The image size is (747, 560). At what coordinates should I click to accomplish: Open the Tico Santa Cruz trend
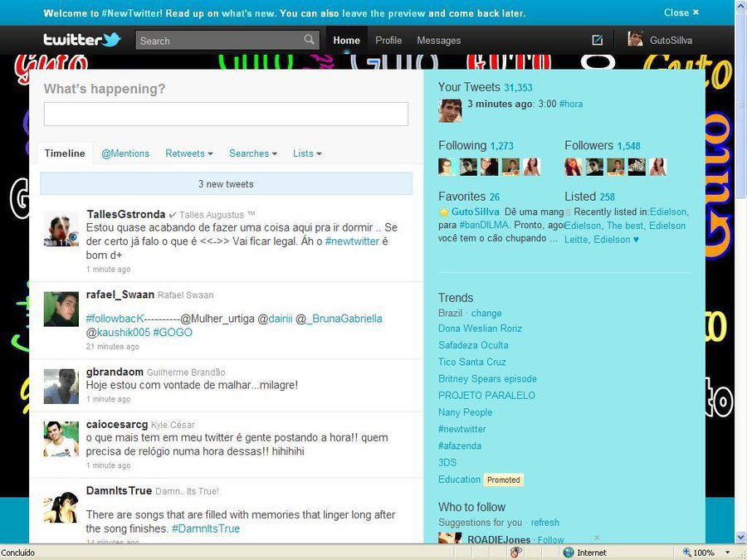(471, 362)
